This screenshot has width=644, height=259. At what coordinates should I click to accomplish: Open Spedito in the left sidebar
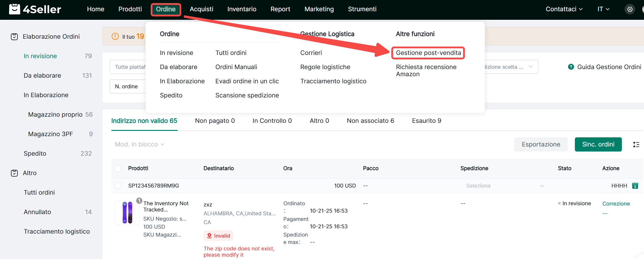pos(35,154)
